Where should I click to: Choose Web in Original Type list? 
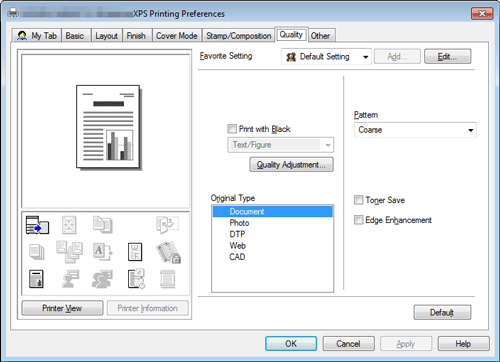[x=272, y=245]
